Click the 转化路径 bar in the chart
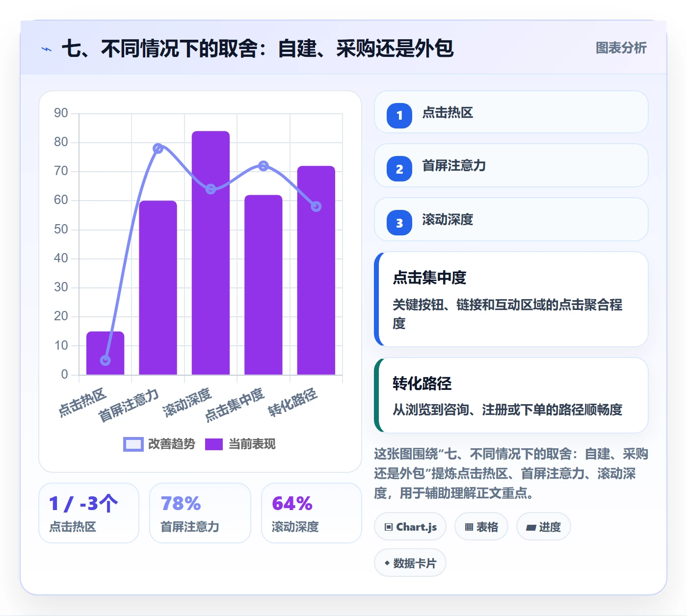687x616 pixels. coord(316,270)
